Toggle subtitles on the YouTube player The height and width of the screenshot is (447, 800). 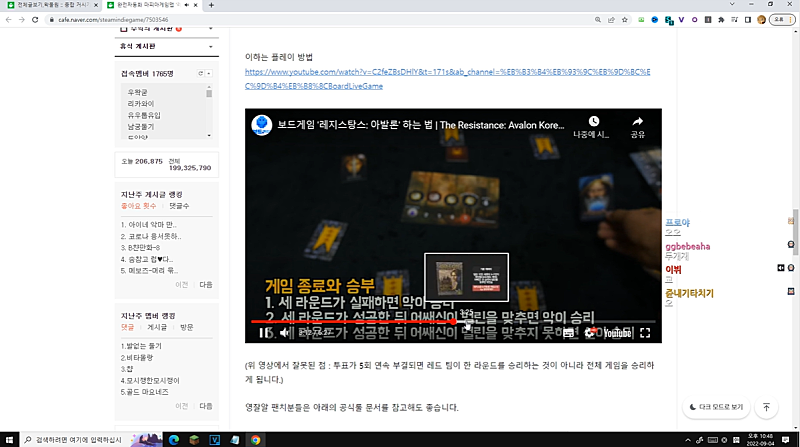click(x=568, y=333)
